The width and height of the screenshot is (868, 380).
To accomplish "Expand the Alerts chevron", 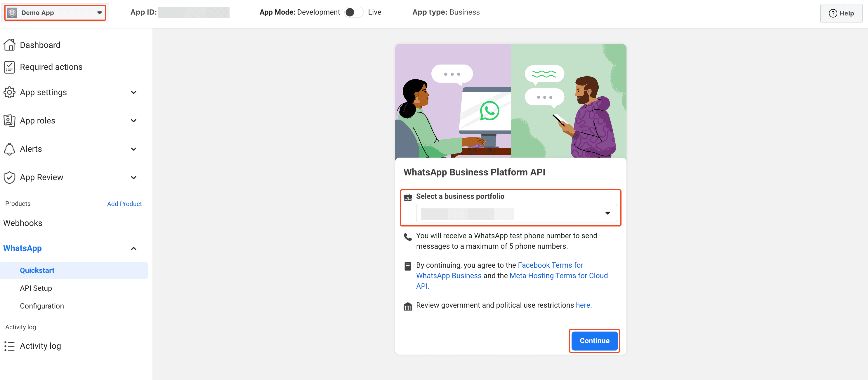I will (134, 149).
